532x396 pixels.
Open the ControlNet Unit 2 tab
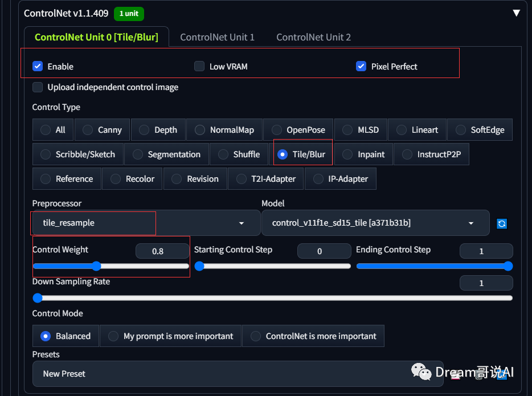pyautogui.click(x=313, y=37)
